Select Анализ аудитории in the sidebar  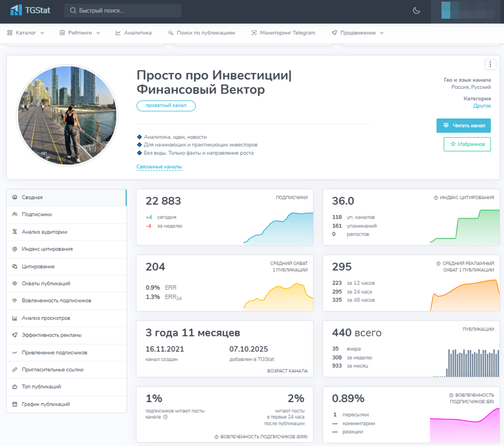pos(45,232)
